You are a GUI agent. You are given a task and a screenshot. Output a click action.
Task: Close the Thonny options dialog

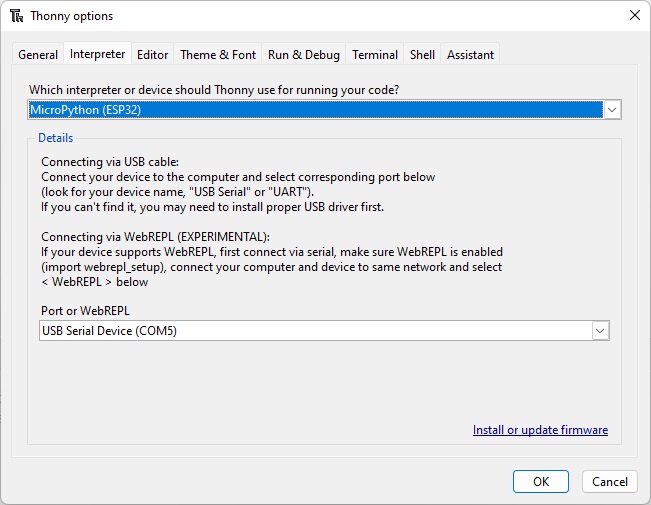point(634,15)
